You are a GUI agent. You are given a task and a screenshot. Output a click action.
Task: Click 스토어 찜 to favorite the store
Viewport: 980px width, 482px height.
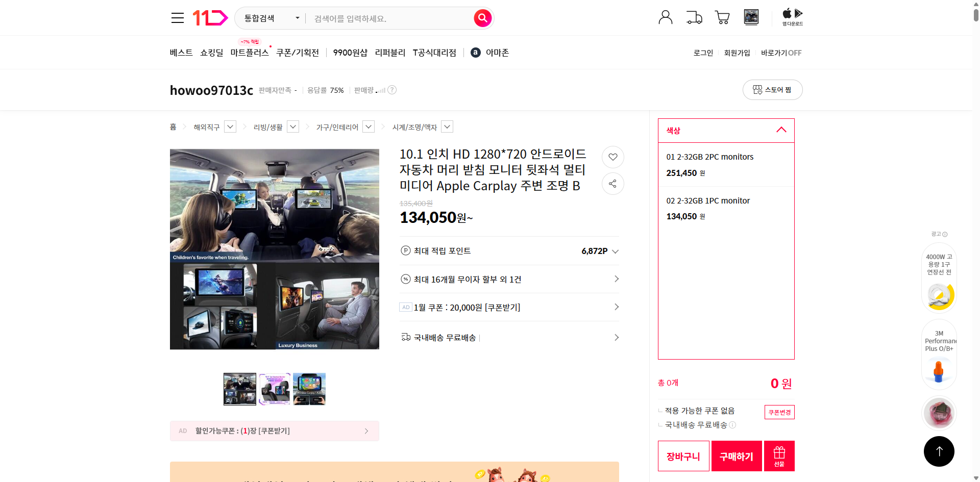pos(772,89)
